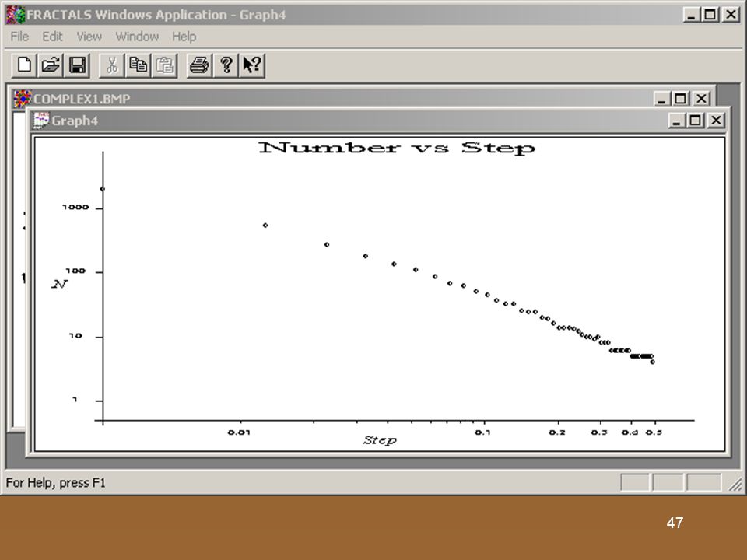
Task: Minimize the COMPLEX1.BMP window
Action: 661,99
